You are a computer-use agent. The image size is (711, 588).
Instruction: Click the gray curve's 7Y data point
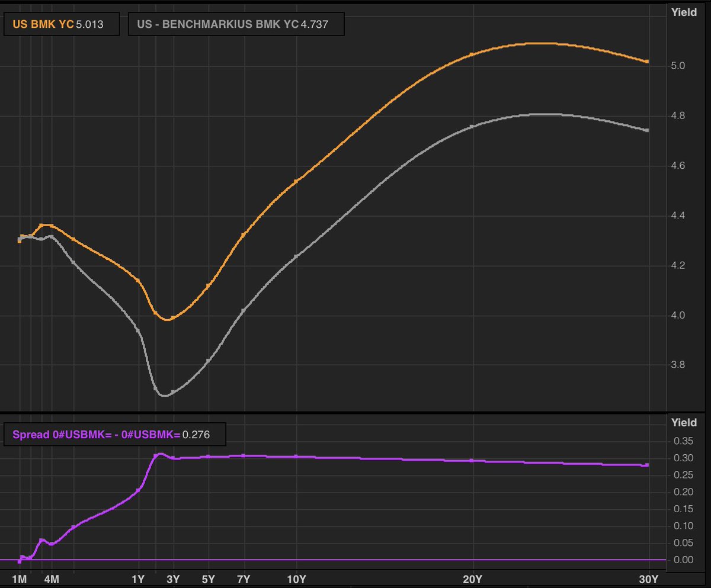(x=243, y=310)
